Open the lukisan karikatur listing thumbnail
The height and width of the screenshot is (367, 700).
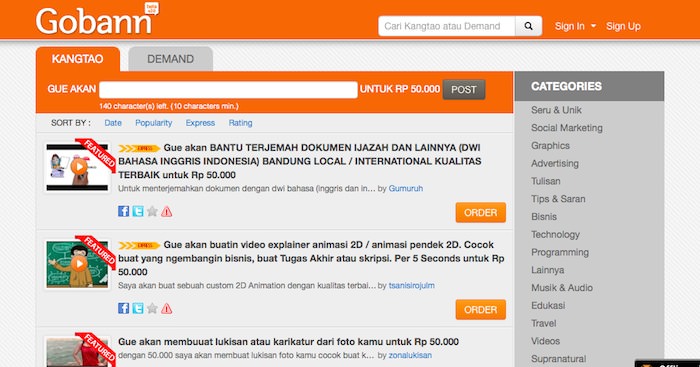(78, 352)
